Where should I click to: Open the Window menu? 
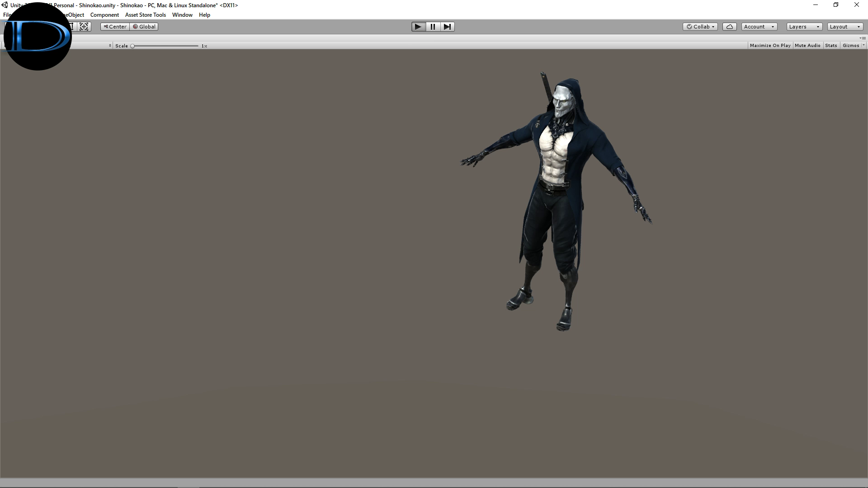pyautogui.click(x=182, y=15)
